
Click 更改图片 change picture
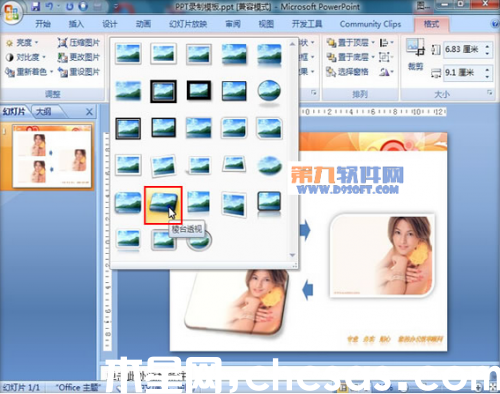click(x=79, y=57)
